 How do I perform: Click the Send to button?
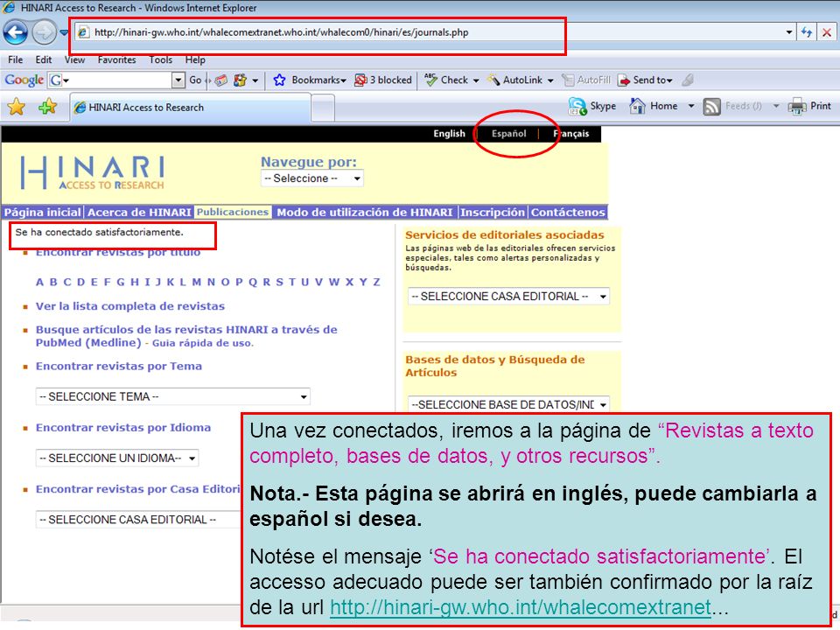[645, 80]
